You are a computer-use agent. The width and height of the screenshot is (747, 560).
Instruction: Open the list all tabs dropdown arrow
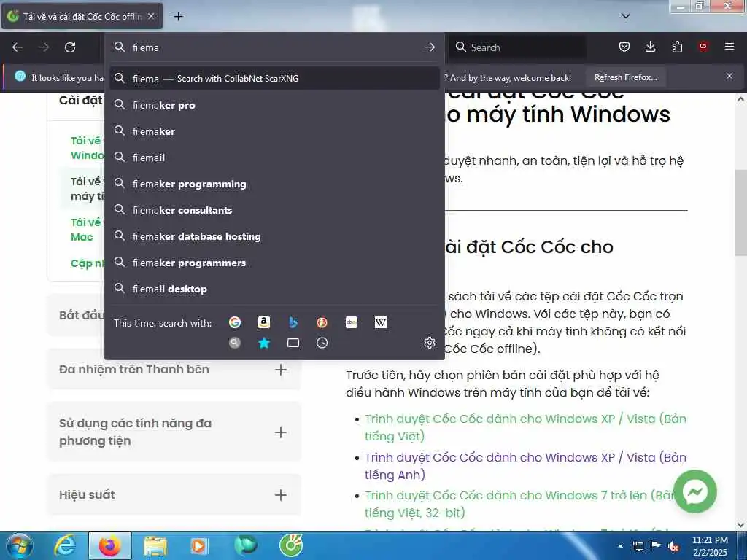click(626, 16)
